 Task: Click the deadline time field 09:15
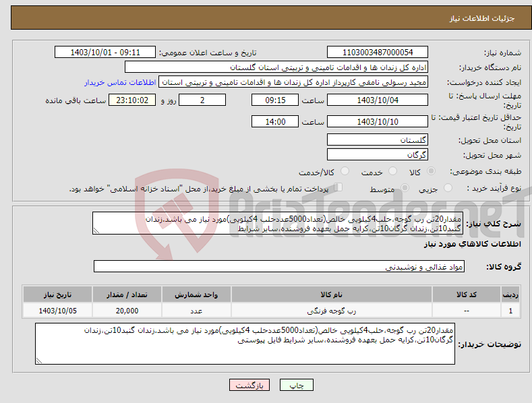point(275,100)
